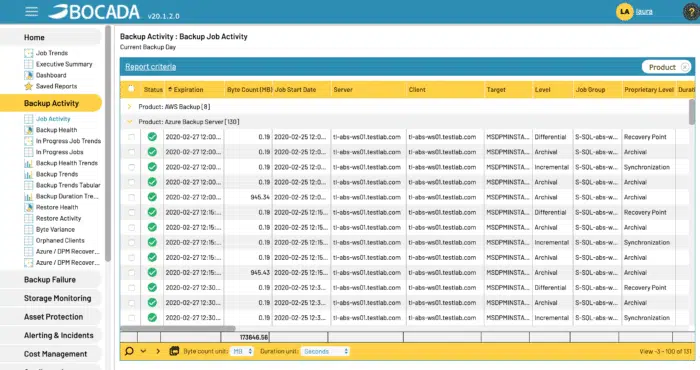Click the Job Activity icon

pos(29,119)
